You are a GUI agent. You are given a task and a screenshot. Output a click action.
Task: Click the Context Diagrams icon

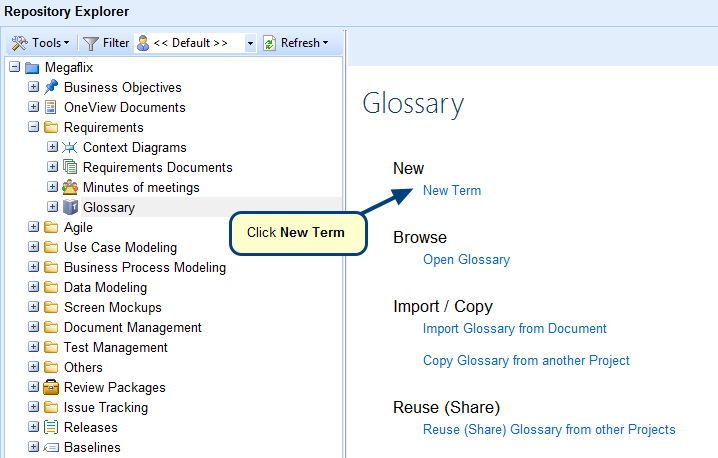click(70, 147)
